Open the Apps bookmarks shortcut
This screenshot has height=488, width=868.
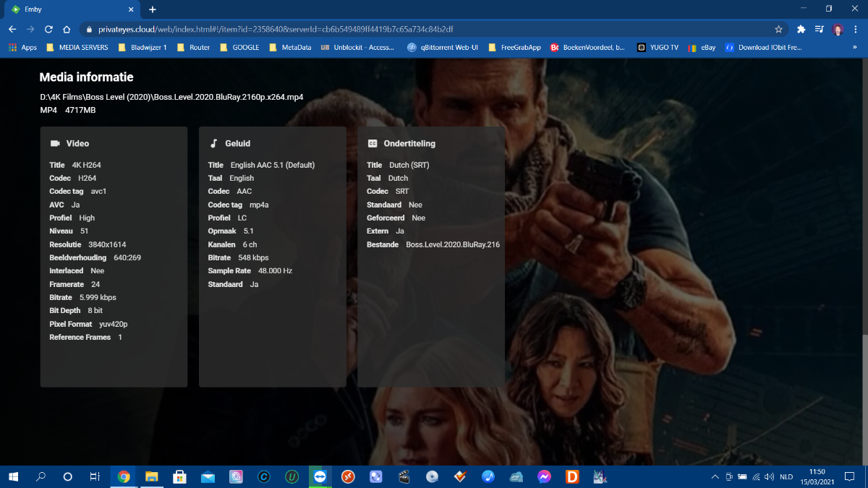click(x=23, y=48)
